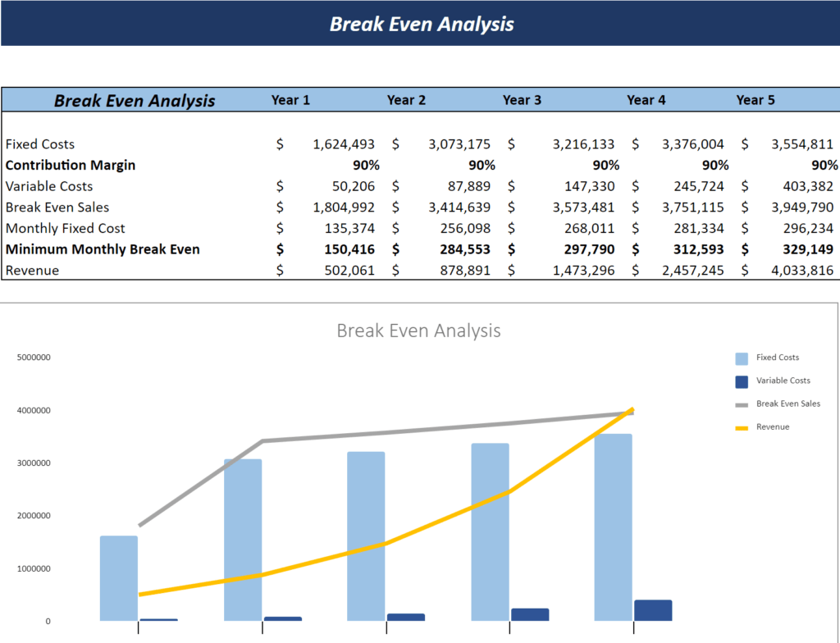The width and height of the screenshot is (840, 643).
Task: Click the Minimum Monthly Break Even row label
Action: coord(103,249)
